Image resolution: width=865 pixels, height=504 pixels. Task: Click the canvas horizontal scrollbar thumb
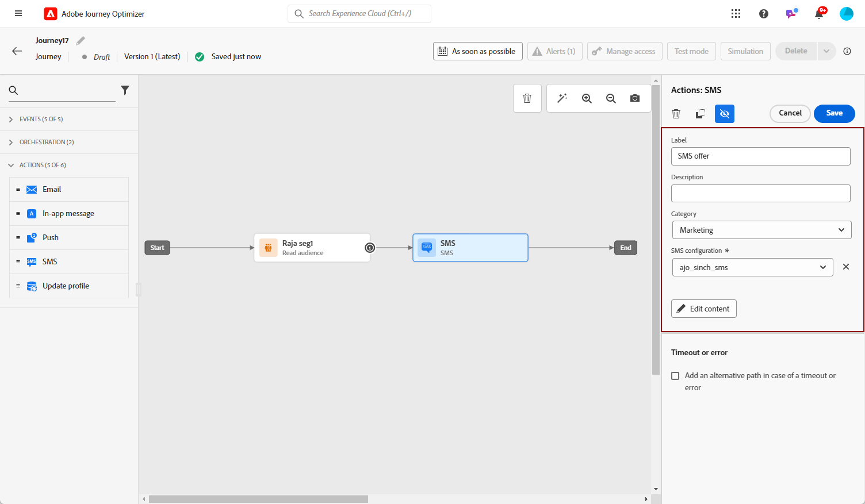[258, 499]
